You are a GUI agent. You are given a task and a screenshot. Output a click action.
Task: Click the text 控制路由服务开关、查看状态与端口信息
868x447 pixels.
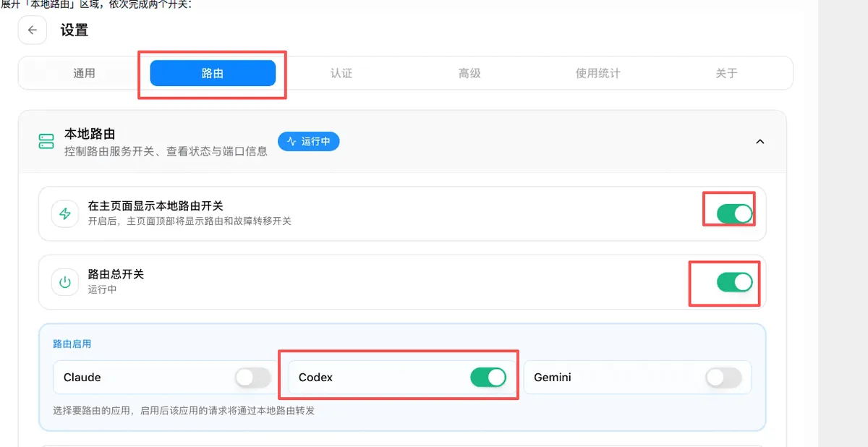(x=166, y=151)
